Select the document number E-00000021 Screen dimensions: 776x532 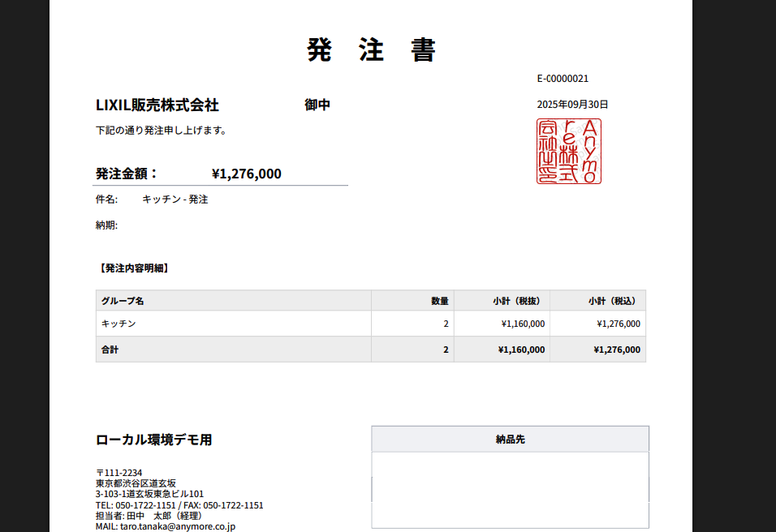[563, 79]
